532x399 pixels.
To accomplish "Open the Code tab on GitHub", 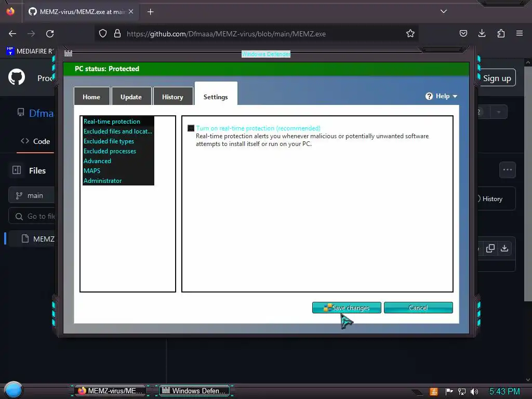I will [x=35, y=141].
